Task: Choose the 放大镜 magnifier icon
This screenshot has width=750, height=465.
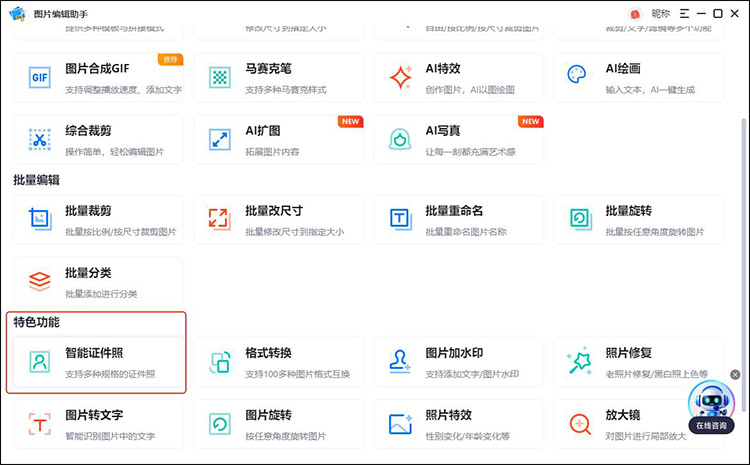Action: (580, 424)
